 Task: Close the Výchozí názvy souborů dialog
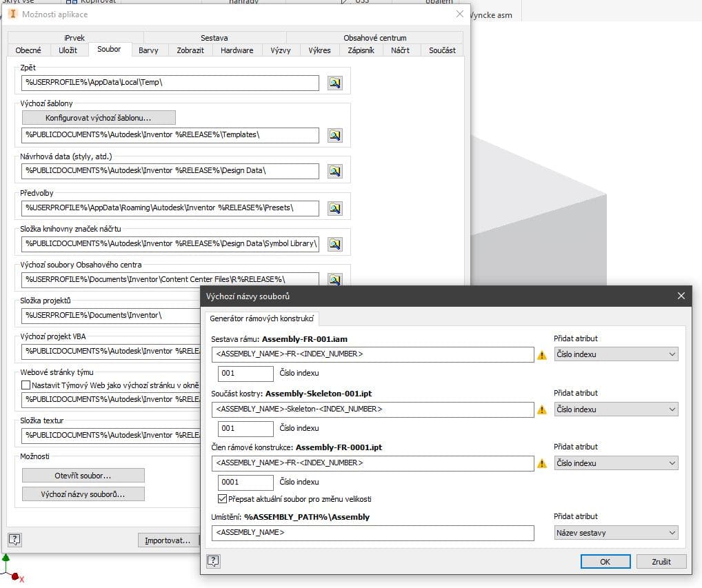click(x=681, y=296)
